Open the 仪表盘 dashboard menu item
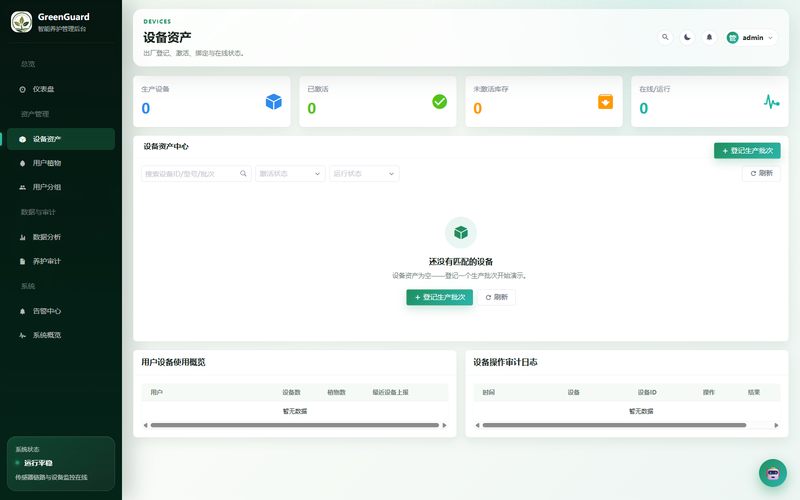 point(61,89)
